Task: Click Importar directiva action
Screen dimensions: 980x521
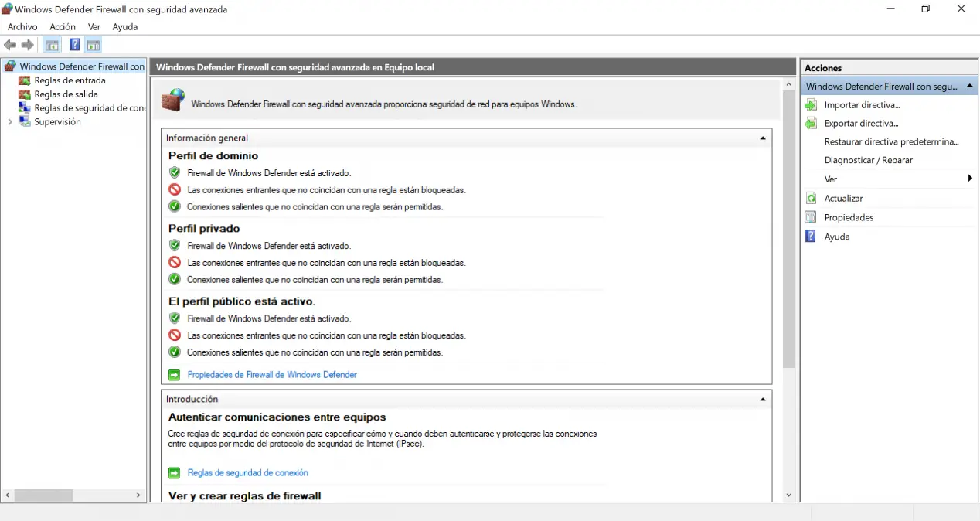Action: [862, 105]
